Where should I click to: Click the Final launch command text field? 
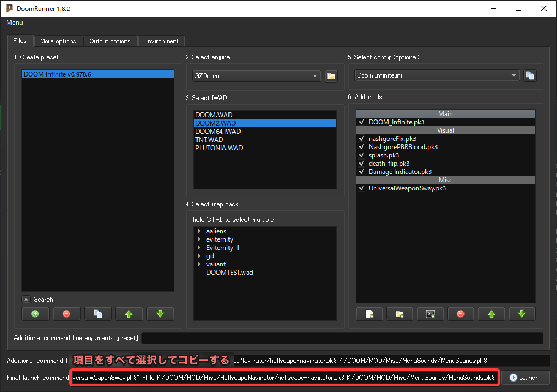(x=285, y=378)
